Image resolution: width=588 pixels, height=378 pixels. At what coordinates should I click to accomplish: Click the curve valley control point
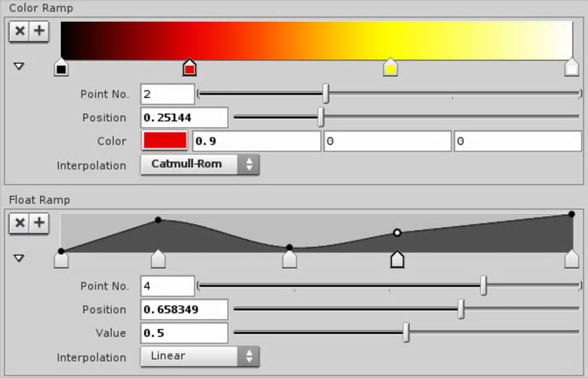[x=289, y=247]
